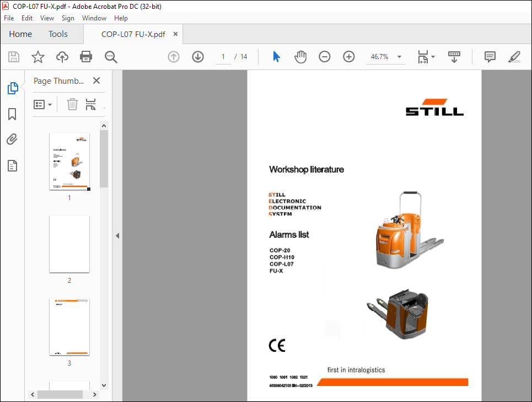Click the 46.7% zoom value field
532x402 pixels.
point(379,57)
